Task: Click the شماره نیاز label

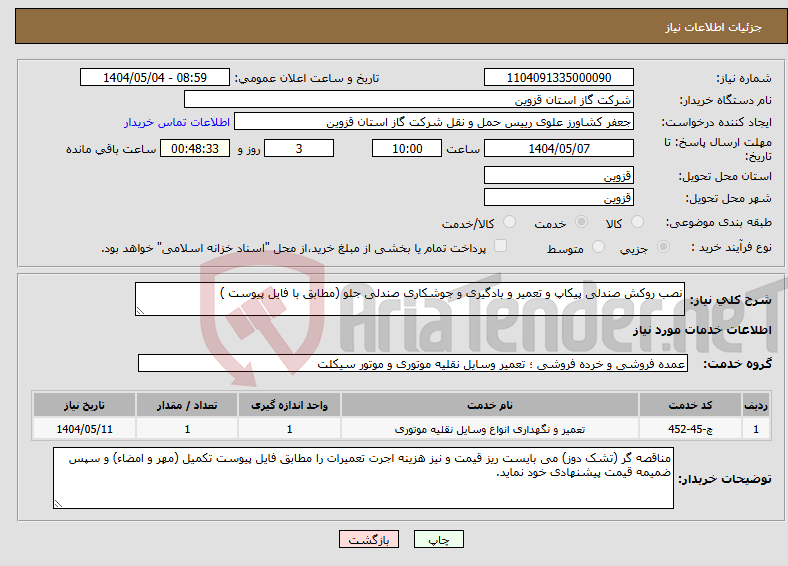Action: [x=744, y=78]
